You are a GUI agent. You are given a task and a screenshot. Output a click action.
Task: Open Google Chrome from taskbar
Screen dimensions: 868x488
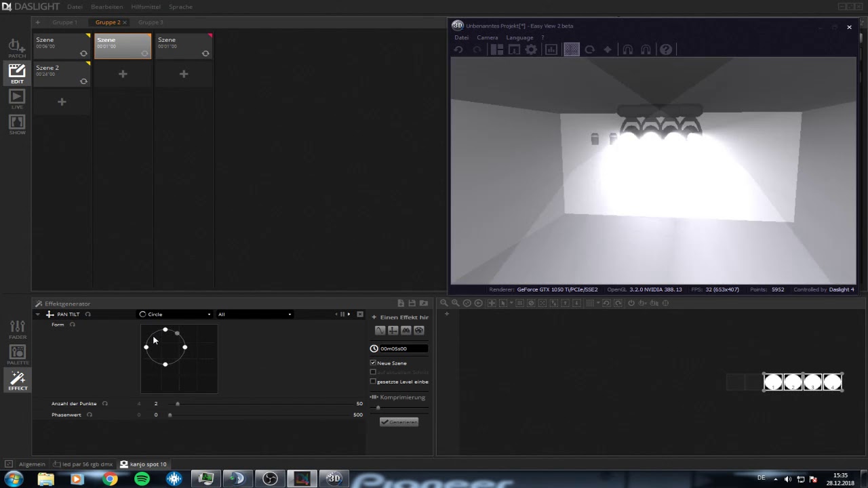tap(110, 479)
